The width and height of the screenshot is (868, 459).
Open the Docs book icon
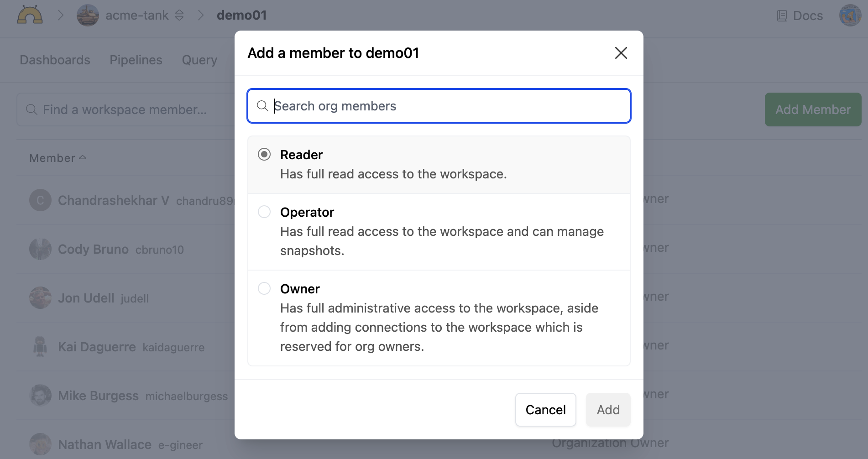coord(782,16)
